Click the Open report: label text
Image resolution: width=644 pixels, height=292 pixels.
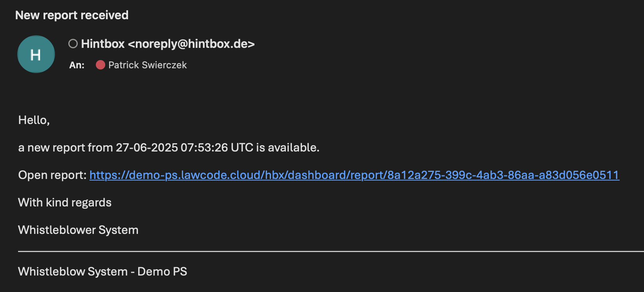pos(52,175)
